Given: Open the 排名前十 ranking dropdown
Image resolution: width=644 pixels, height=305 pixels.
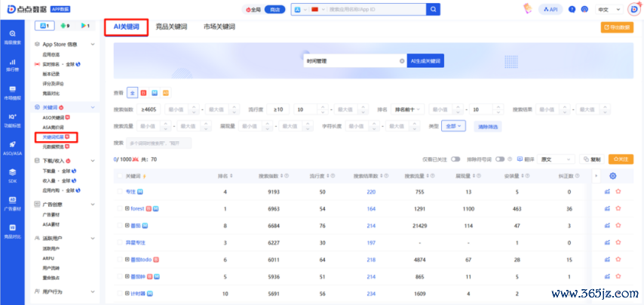Looking at the screenshot, I should (x=409, y=109).
